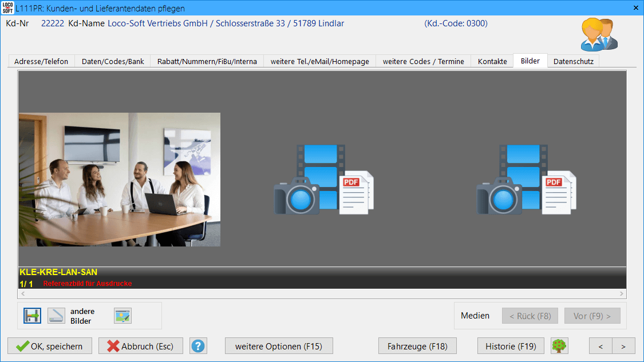
Task: Select the Datenschutz tab
Action: point(573,61)
